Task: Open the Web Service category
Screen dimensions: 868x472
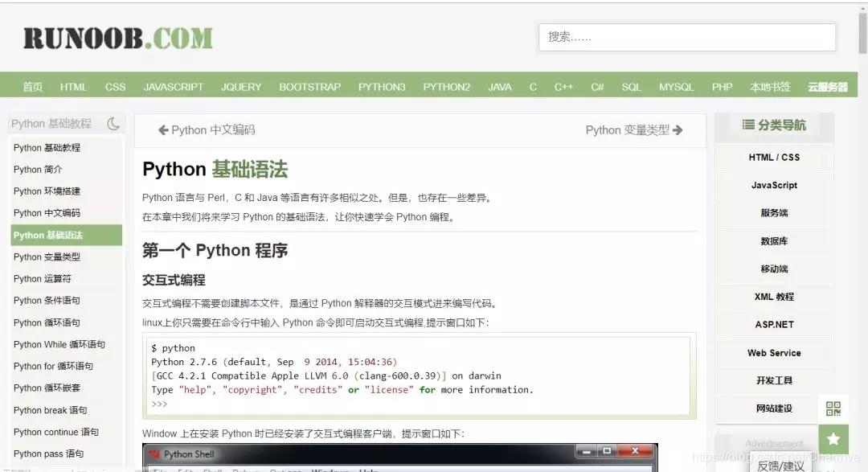Action: click(x=774, y=353)
